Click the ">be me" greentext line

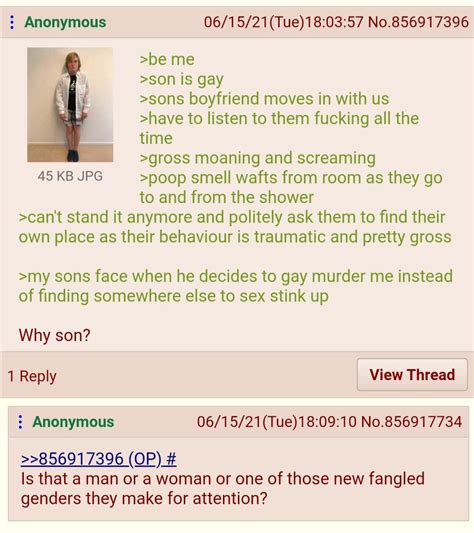click(x=167, y=59)
